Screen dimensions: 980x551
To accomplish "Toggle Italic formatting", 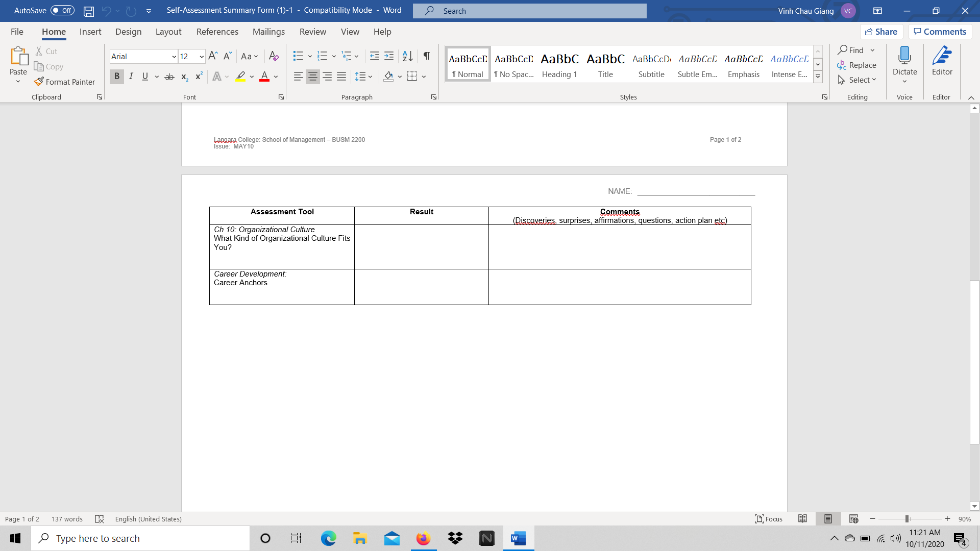I will (131, 77).
